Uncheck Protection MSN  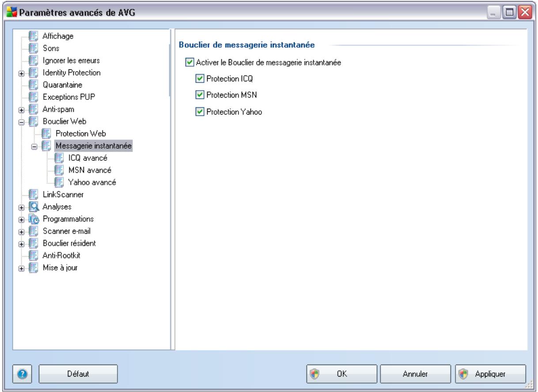tap(200, 95)
